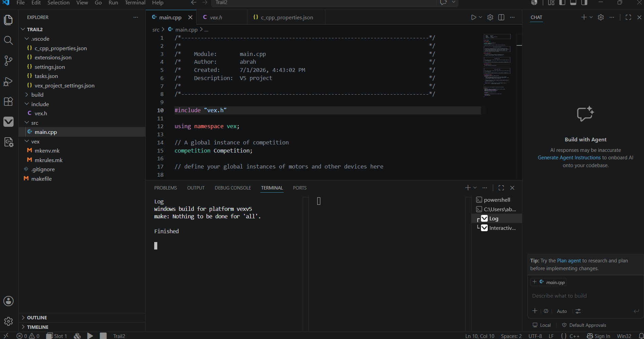Toggle the bottom panel layout button

click(573, 2)
